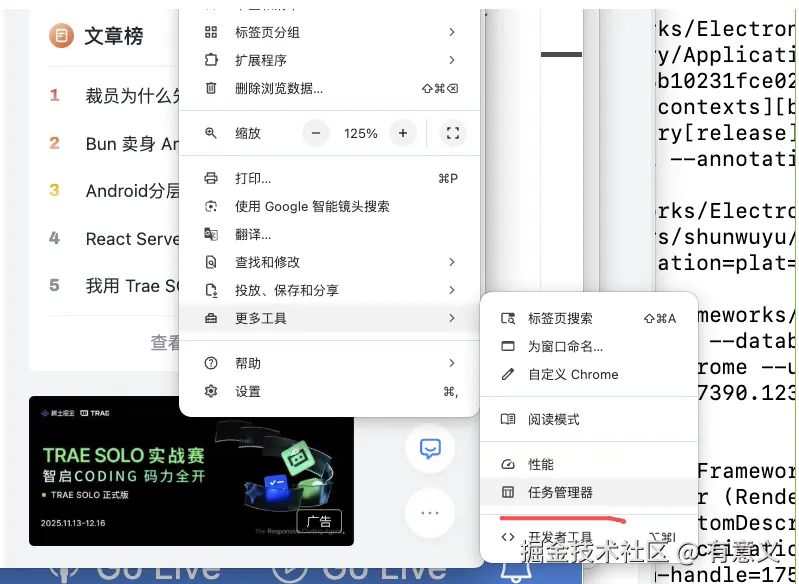Screen dimensions: 799x584
Task: Click the find icon beside 查找和修改
Action: [x=211, y=262]
